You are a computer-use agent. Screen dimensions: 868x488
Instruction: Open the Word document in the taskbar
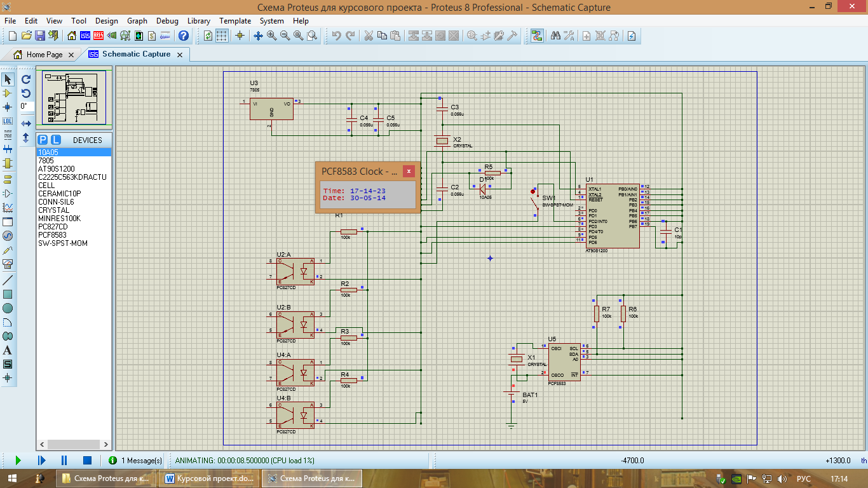click(210, 478)
